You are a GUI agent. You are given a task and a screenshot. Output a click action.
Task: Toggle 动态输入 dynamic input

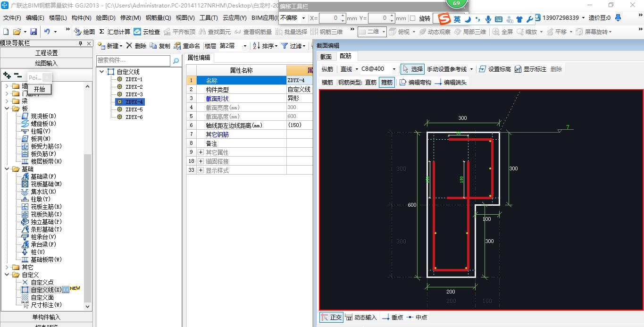361,317
